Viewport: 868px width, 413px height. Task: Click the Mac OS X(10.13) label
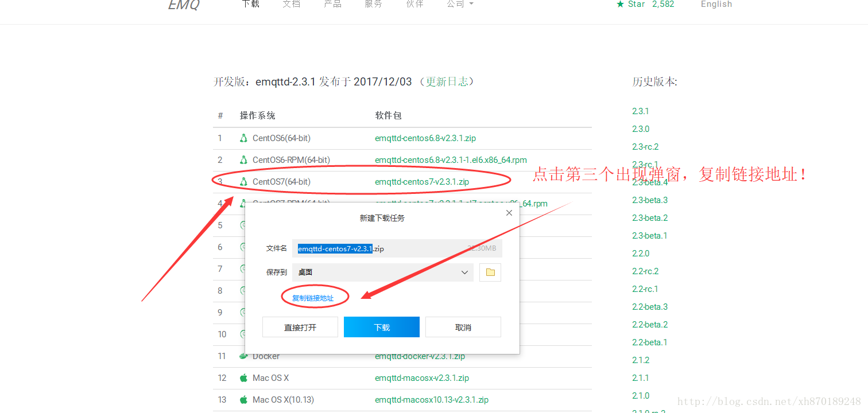[283, 400]
